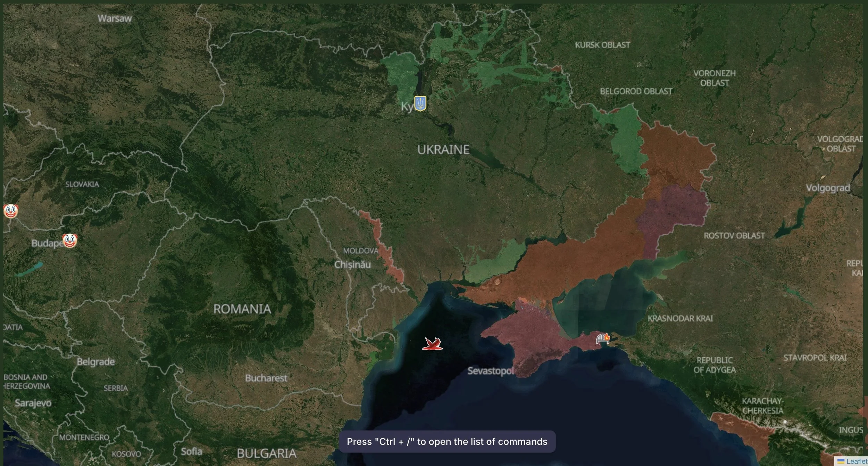868x466 pixels.
Task: Click the Ctrl + / commands hint
Action: (447, 442)
